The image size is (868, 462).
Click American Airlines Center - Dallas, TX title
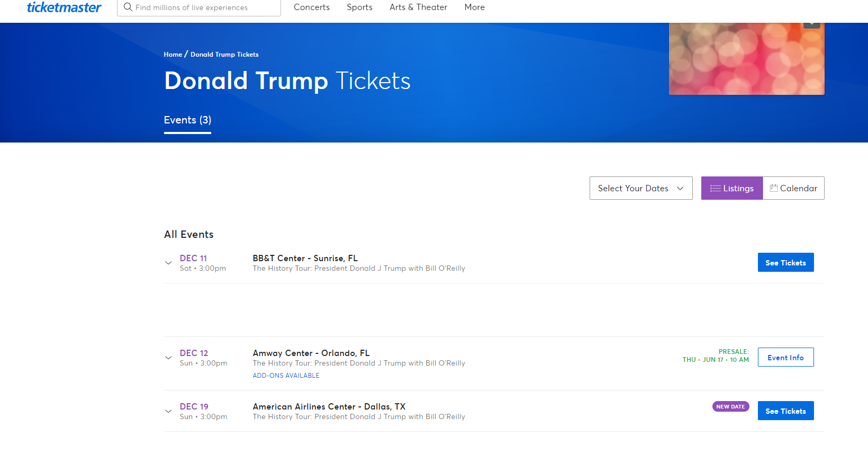329,406
